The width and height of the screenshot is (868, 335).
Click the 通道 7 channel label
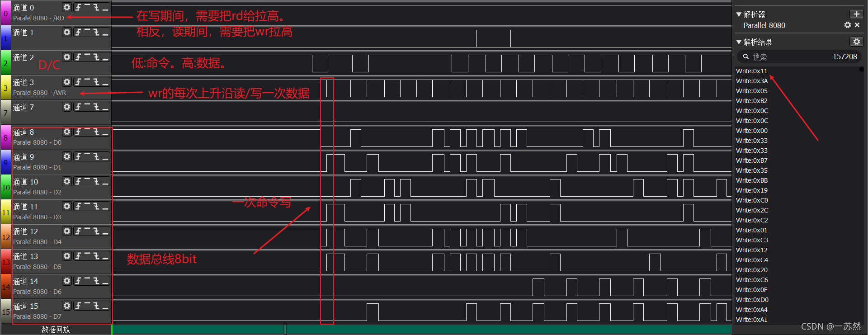[x=24, y=107]
